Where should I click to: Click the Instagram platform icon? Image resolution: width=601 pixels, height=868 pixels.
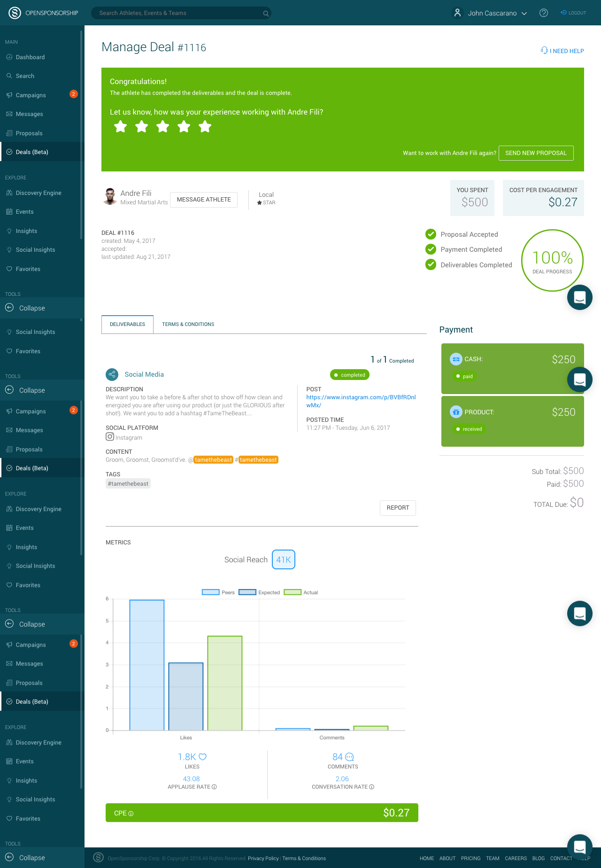coord(110,437)
